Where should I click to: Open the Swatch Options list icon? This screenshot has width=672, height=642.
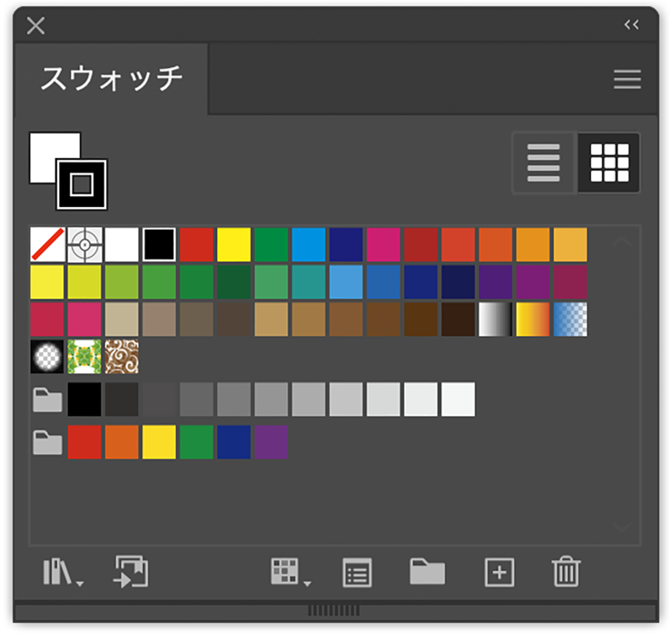tap(357, 572)
